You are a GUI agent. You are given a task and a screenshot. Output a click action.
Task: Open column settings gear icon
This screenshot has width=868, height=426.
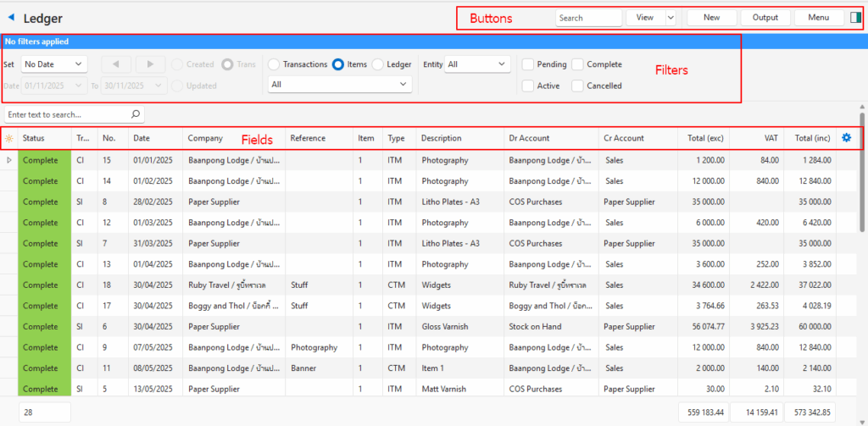(846, 138)
